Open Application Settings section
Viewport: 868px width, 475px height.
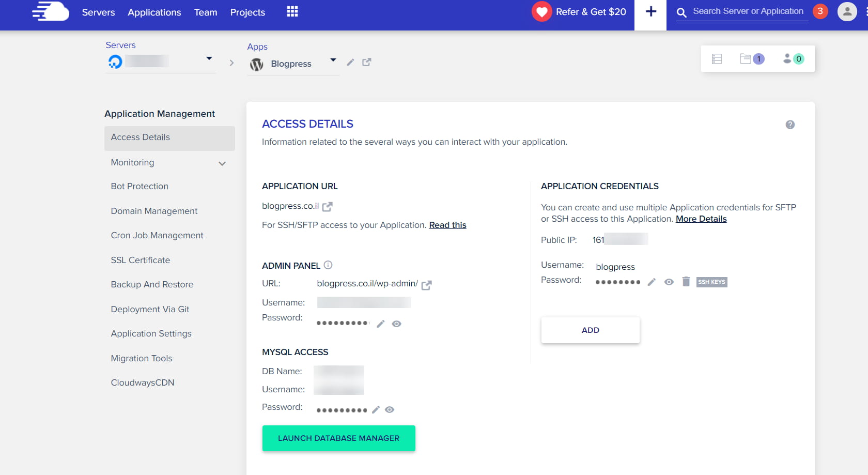coord(151,333)
